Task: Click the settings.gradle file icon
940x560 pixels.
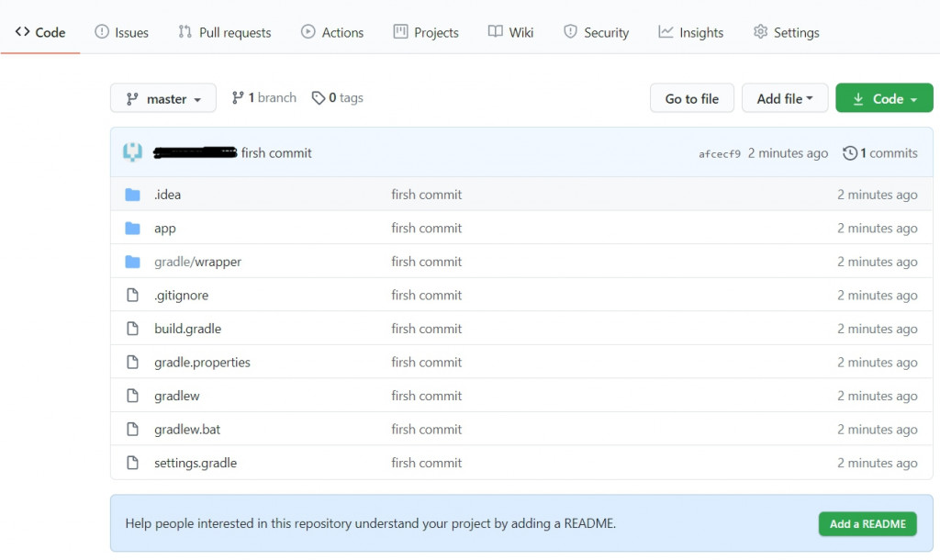Action: (132, 463)
